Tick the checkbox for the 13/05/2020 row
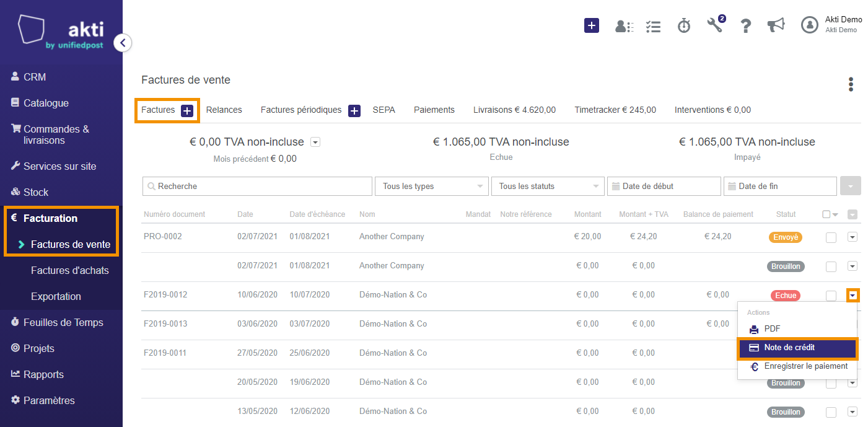 pyautogui.click(x=831, y=412)
